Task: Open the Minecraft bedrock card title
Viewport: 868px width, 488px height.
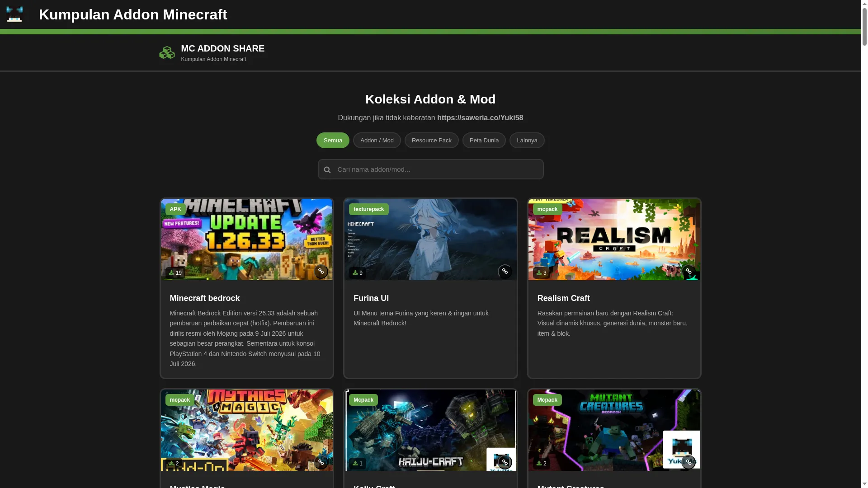Action: click(x=205, y=298)
